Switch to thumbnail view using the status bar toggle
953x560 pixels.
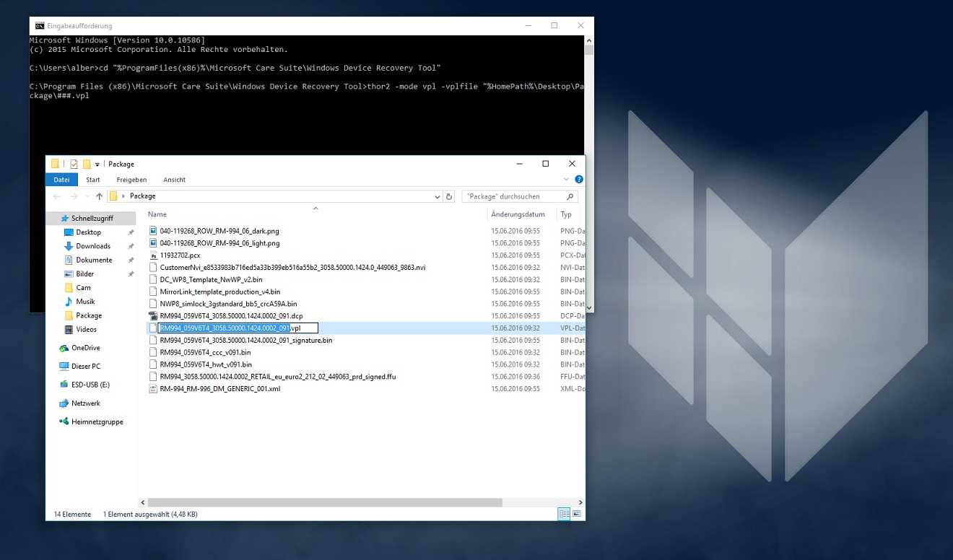pos(575,513)
